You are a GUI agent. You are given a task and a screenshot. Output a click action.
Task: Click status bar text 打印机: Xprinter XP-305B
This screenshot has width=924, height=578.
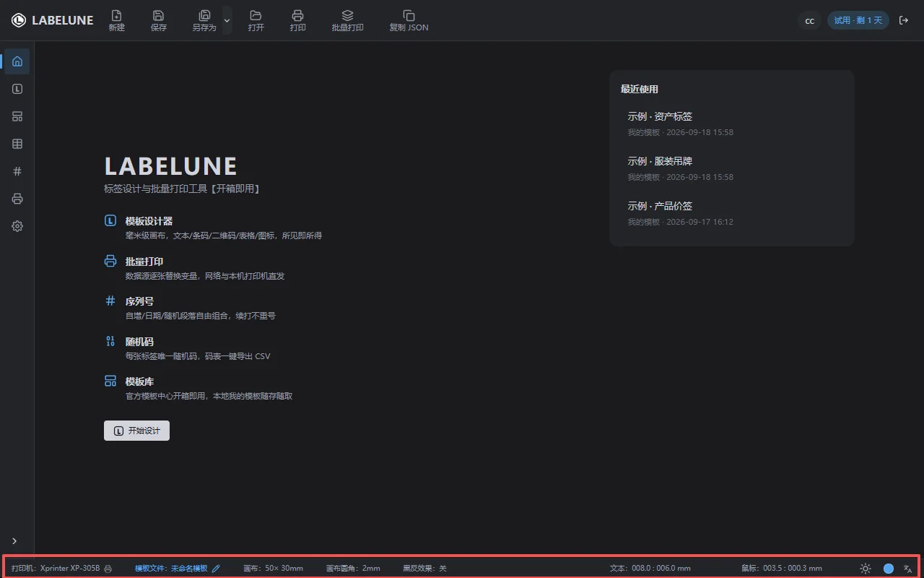(56, 569)
